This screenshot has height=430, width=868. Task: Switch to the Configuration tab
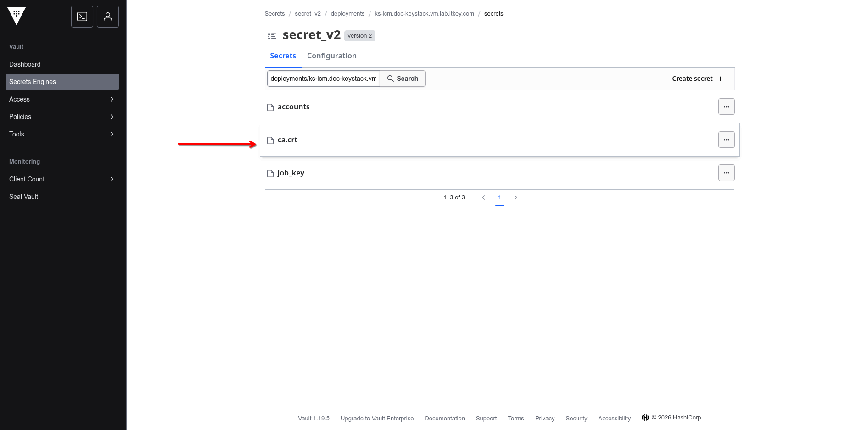pyautogui.click(x=331, y=56)
